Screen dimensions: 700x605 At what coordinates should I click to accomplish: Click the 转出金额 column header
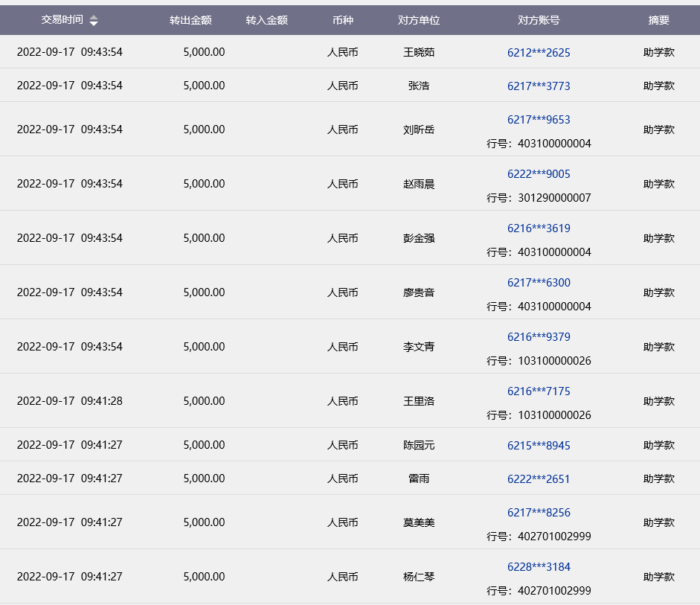(190, 20)
